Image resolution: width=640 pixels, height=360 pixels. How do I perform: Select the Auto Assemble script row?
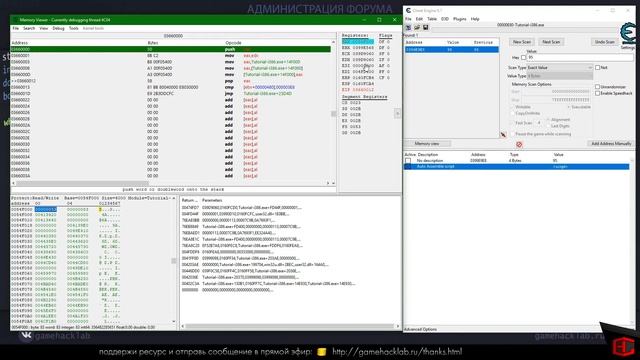pyautogui.click(x=517, y=167)
